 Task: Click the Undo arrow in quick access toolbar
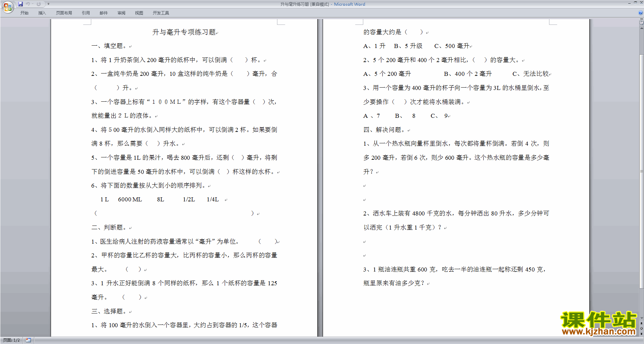[28, 4]
